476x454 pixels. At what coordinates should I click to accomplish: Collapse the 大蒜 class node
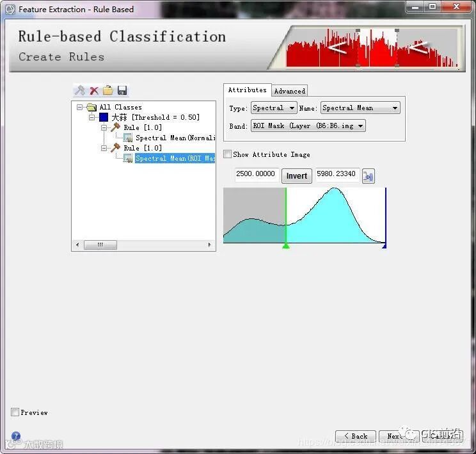(x=91, y=117)
